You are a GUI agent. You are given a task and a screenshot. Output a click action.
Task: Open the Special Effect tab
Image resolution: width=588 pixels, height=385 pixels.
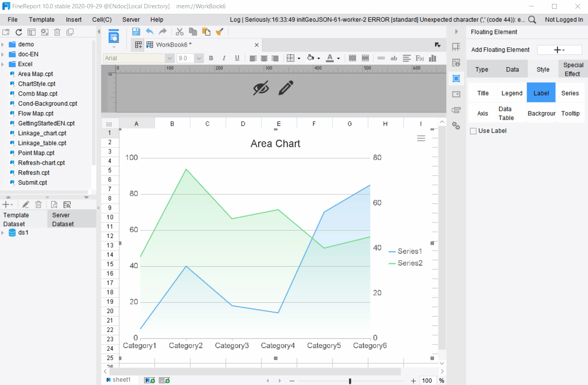coord(573,69)
